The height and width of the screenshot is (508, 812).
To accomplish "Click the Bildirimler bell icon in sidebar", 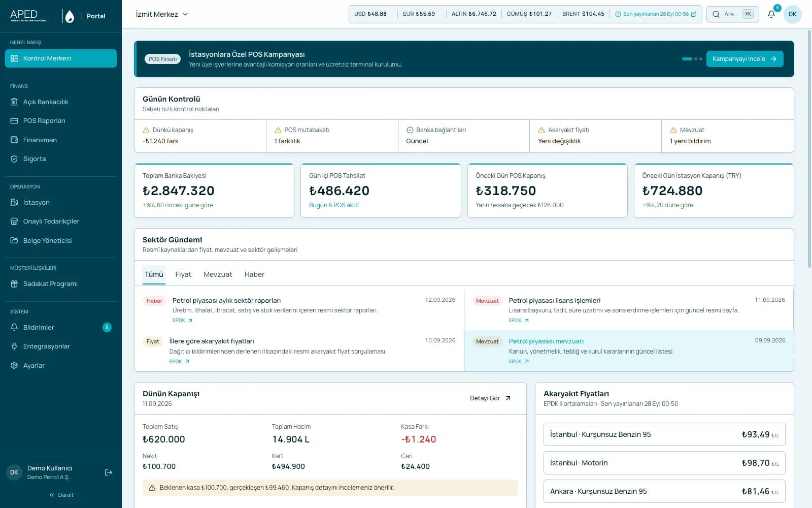I will click(x=14, y=328).
